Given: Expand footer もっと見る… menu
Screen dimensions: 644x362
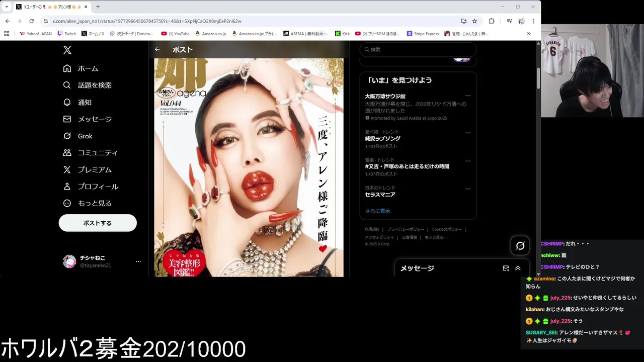Looking at the screenshot, I should (x=436, y=237).
